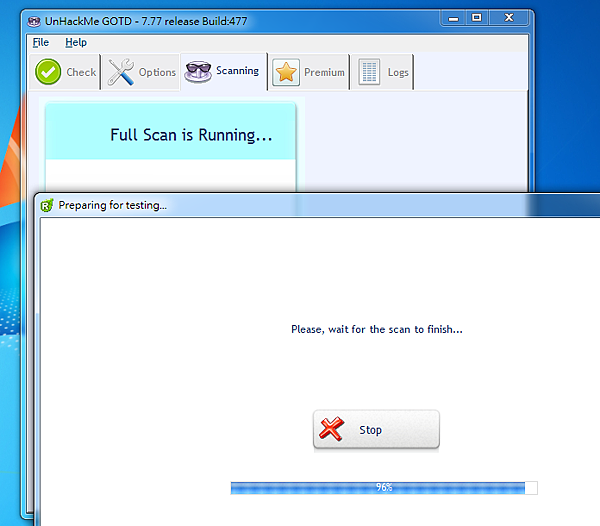The width and height of the screenshot is (600, 526).
Task: Click the sunglasses Scanning icon
Action: (x=198, y=72)
